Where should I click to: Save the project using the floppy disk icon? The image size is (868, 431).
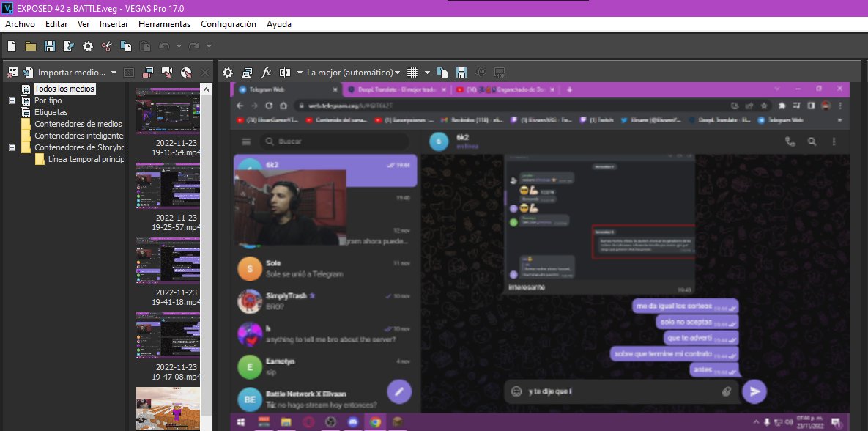(x=50, y=45)
